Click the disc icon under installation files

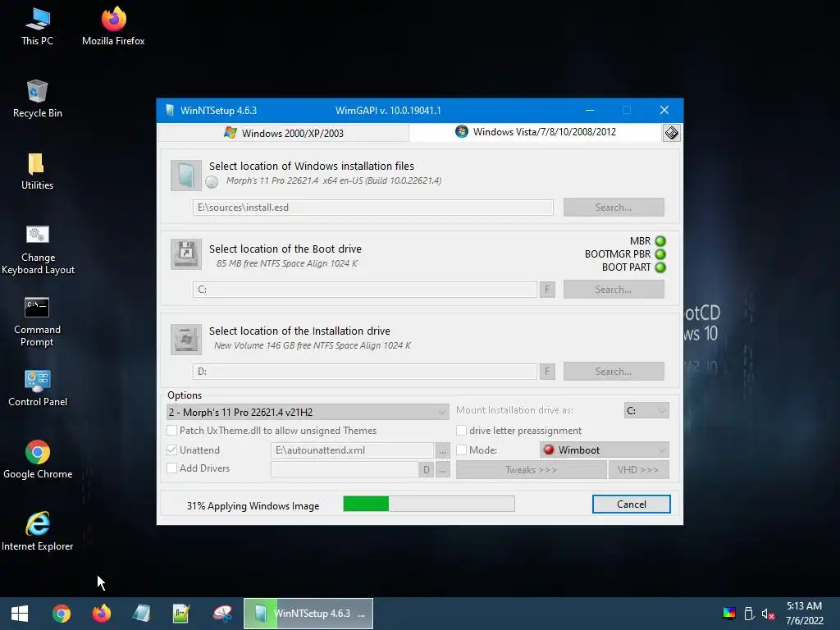[x=212, y=182]
